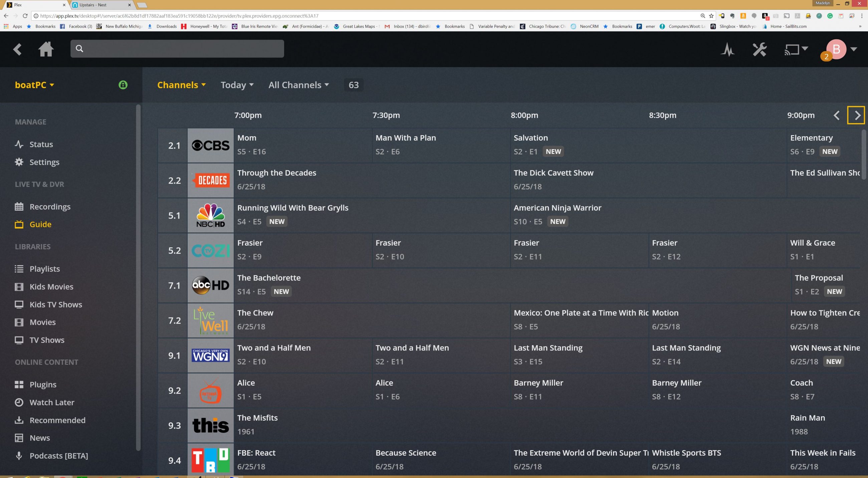
Task: Select the ABC HD channel logo
Action: 211,286
